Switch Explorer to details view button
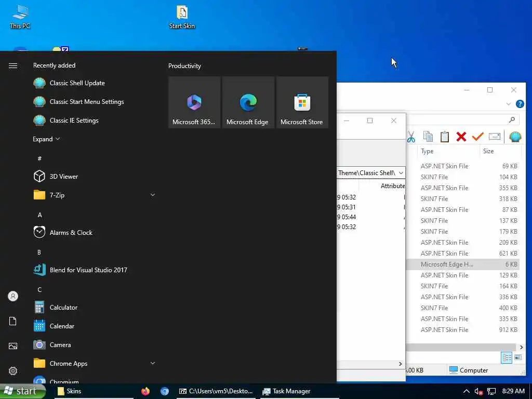The height and width of the screenshot is (399, 532). tap(507, 357)
